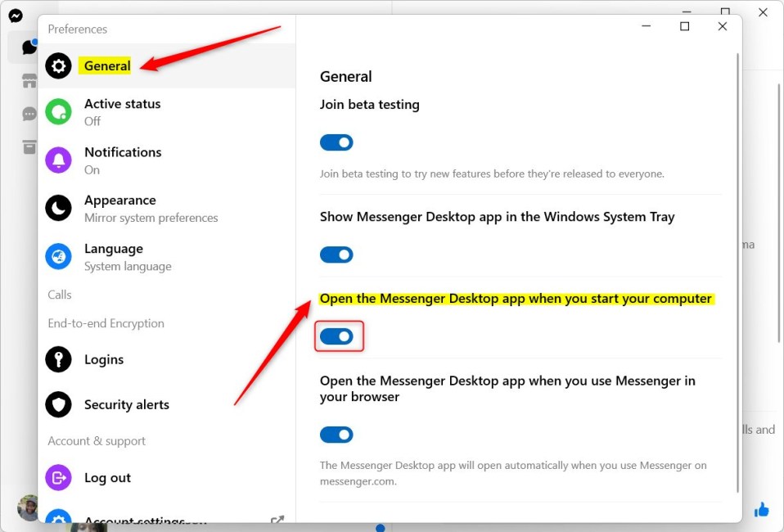Screen dimensions: 784x532
Task: Close the Preferences window
Action: pos(723,26)
